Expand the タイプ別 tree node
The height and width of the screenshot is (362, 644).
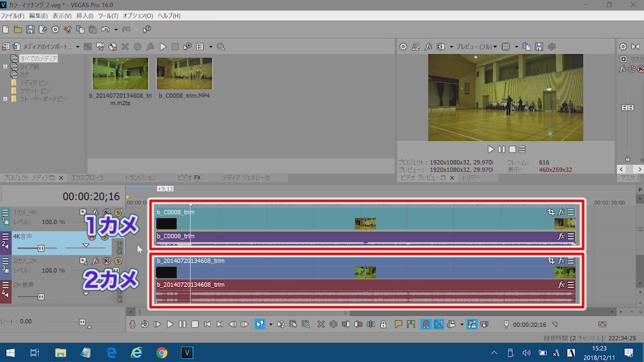pyautogui.click(x=6, y=67)
